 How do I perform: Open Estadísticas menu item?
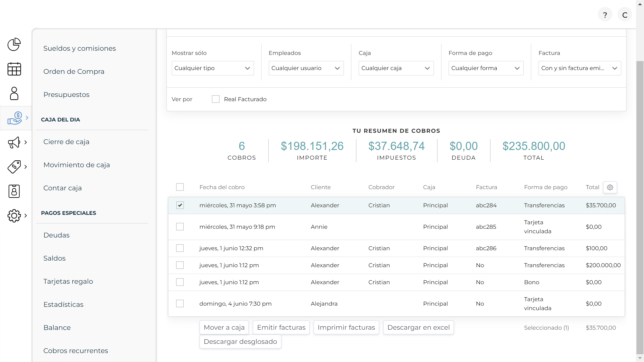(x=63, y=304)
